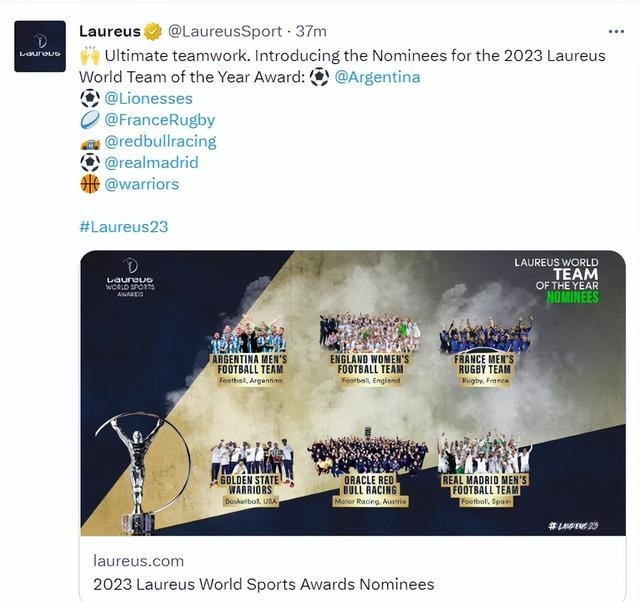The width and height of the screenshot is (640, 602).
Task: Open the @warriors mention
Action: (142, 184)
